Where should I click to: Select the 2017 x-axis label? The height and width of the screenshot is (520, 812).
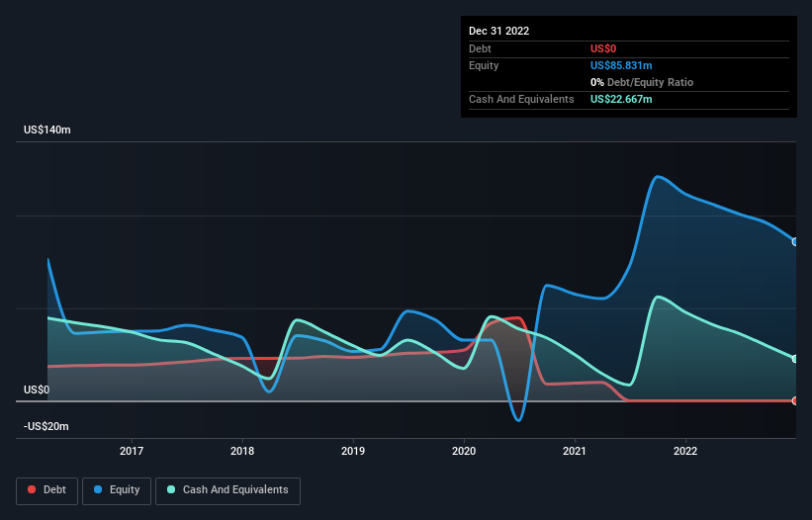click(132, 451)
